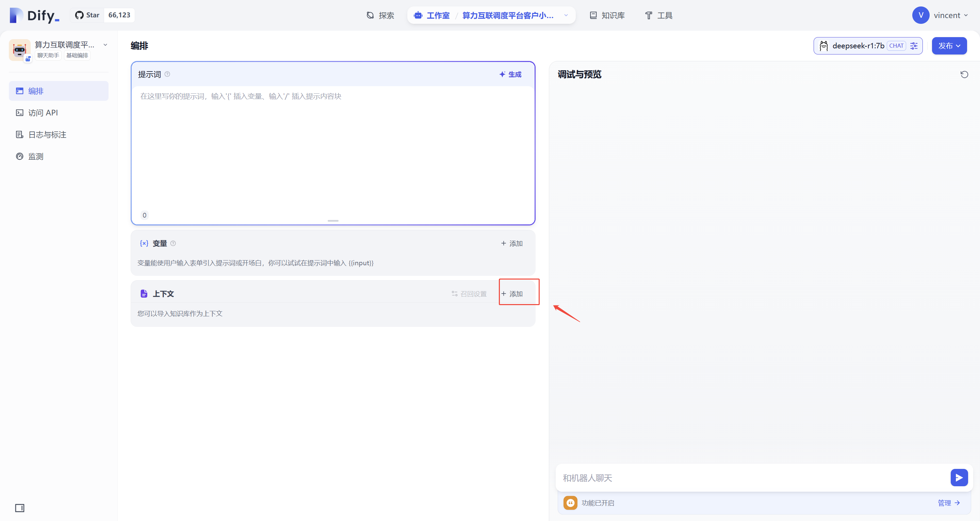
Task: Click the 66,123 star count
Action: click(x=119, y=15)
